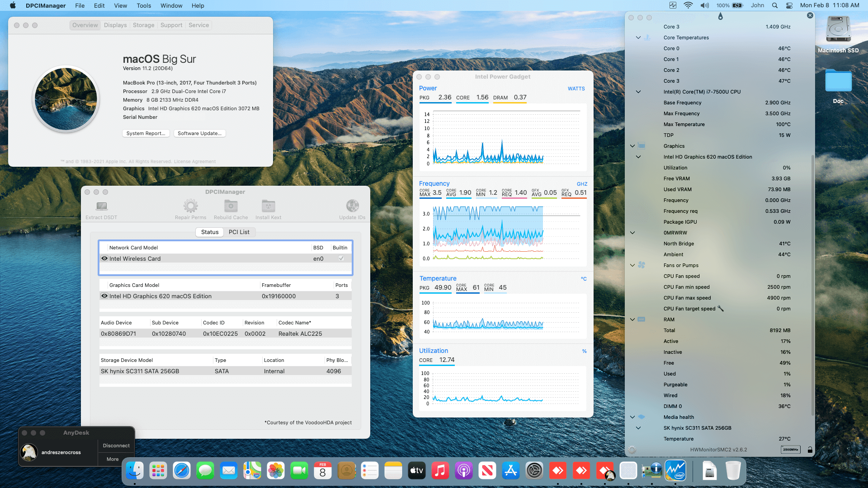Click activity graph icon in menu bar
Viewport: 868px width, 488px height.
pos(673,5)
